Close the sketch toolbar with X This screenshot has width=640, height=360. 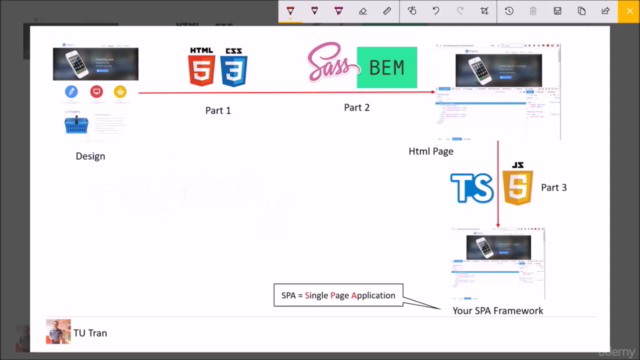629,11
